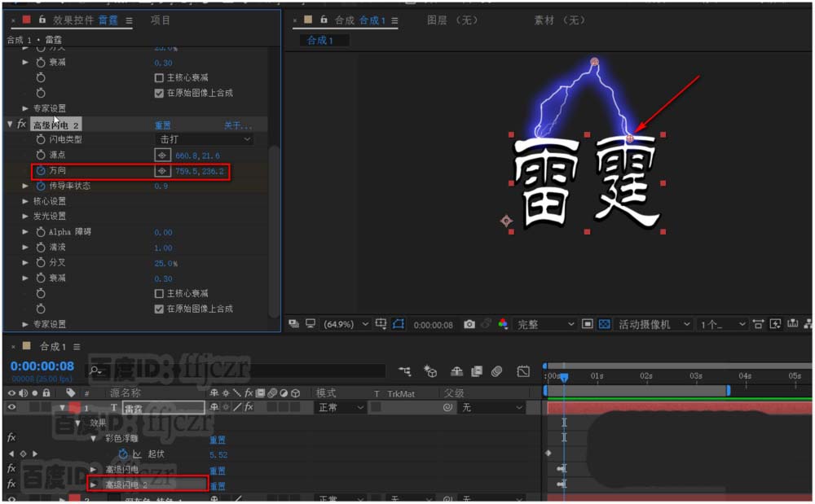Screen dimensions: 815x504
Task: Open the magnification dropdown showing 64.9%
Action: click(x=346, y=324)
